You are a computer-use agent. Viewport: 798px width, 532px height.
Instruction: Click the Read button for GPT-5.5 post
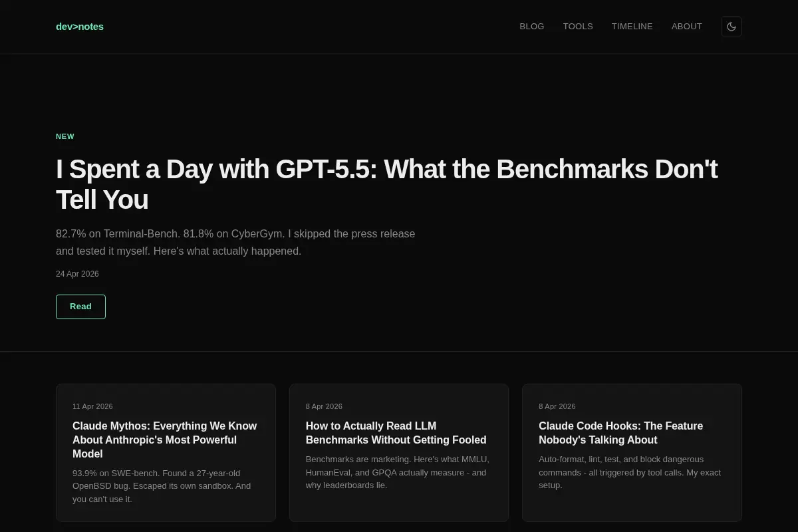pos(80,307)
